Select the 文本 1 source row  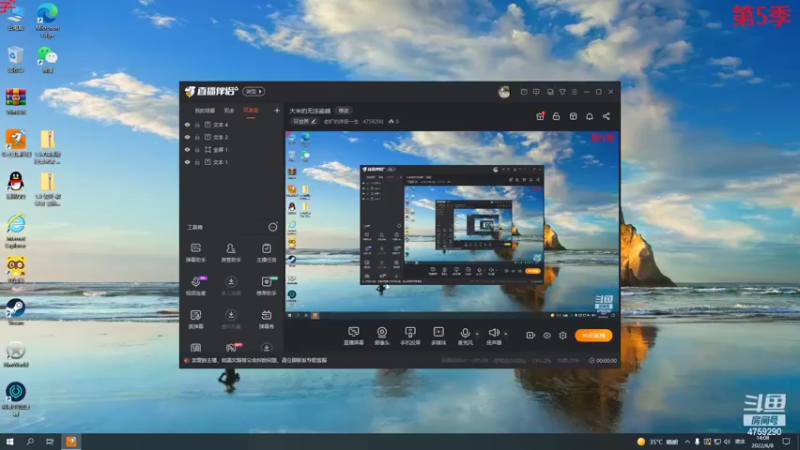pyautogui.click(x=232, y=162)
